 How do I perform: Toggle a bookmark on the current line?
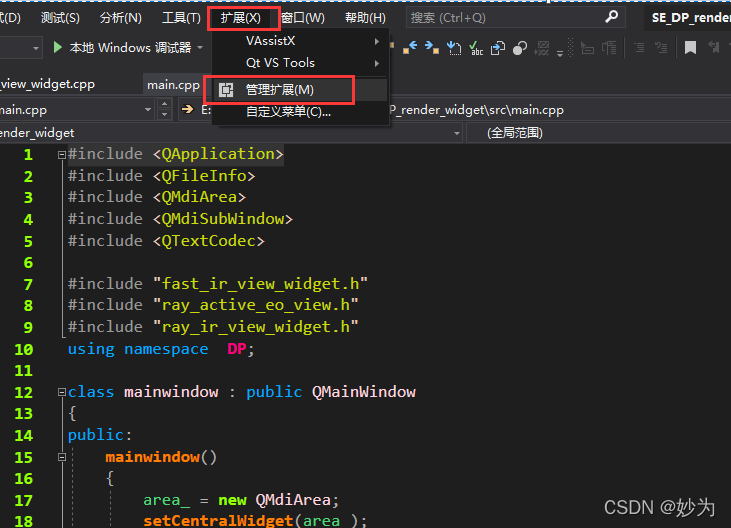[x=690, y=48]
